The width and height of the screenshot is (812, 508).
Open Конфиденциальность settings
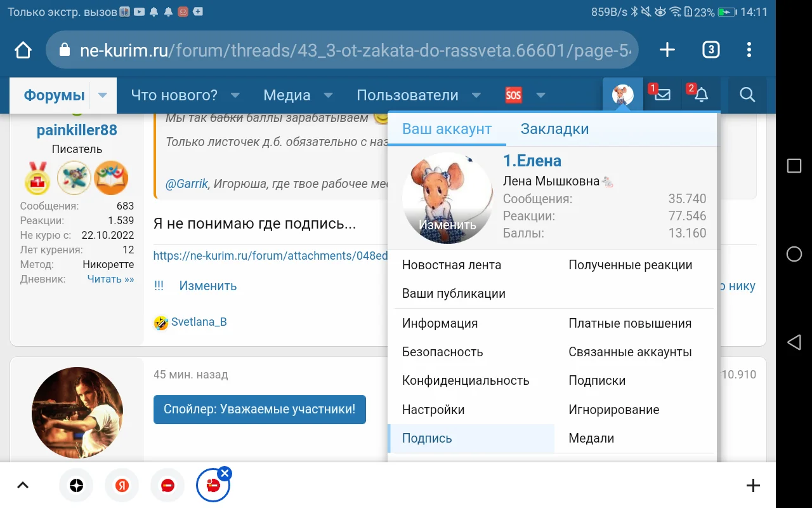pyautogui.click(x=465, y=380)
